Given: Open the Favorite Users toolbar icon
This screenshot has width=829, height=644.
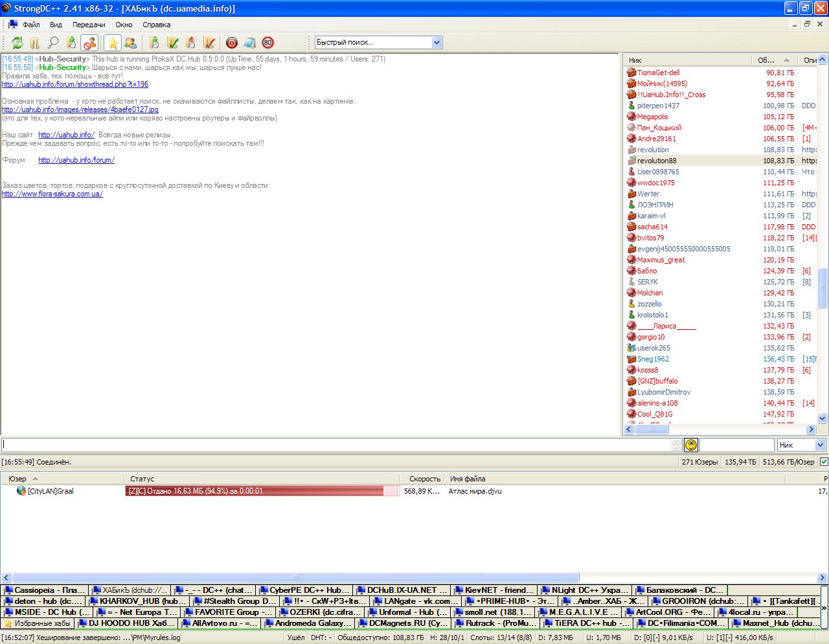Looking at the screenshot, I should (131, 43).
